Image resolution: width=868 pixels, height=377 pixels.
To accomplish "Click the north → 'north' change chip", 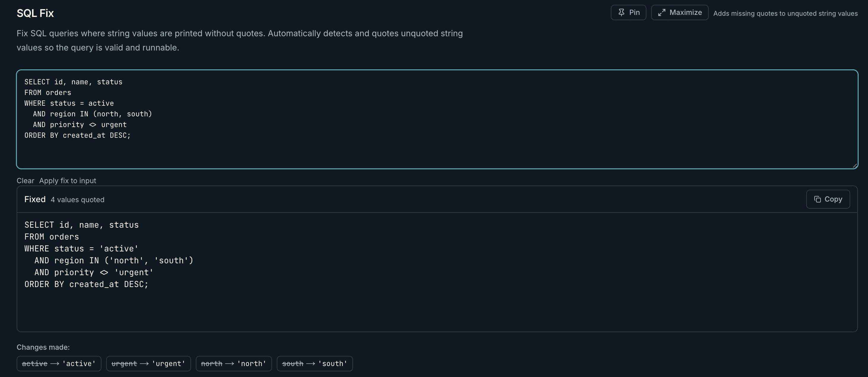I will point(233,364).
